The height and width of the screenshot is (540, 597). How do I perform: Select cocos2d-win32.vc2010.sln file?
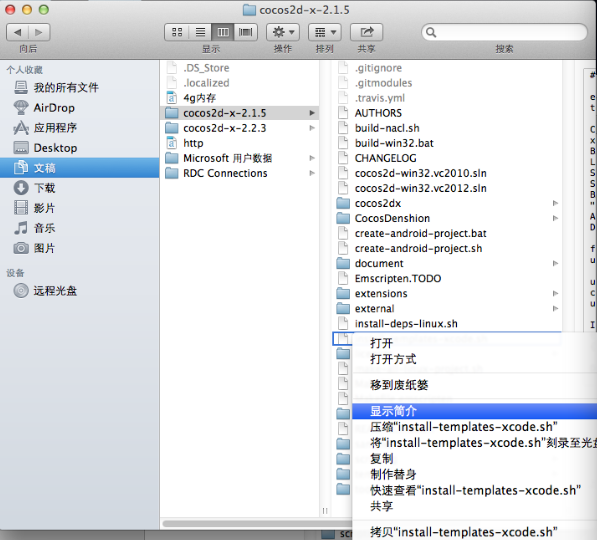(448, 173)
